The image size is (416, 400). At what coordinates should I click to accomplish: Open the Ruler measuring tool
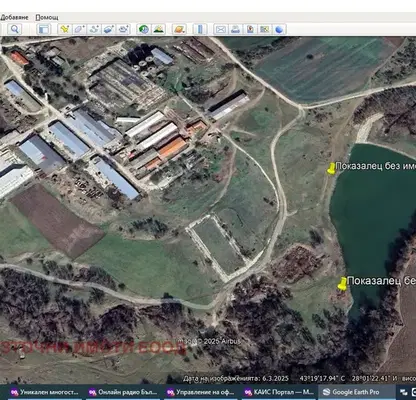[x=200, y=29]
